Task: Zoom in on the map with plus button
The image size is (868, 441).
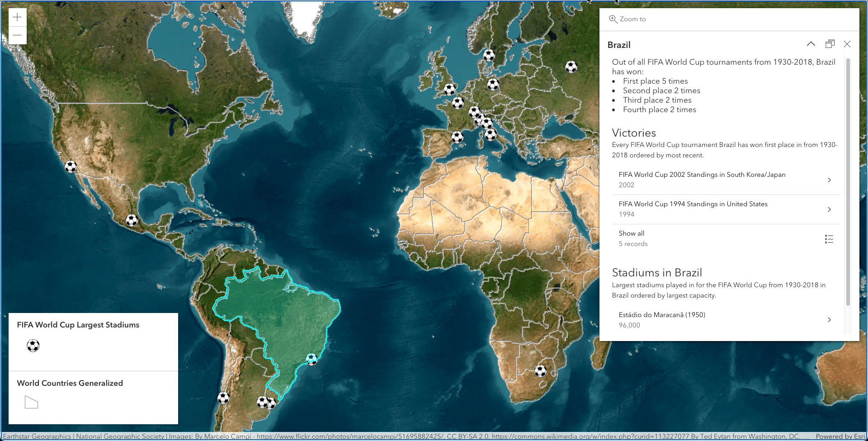Action: tap(17, 18)
